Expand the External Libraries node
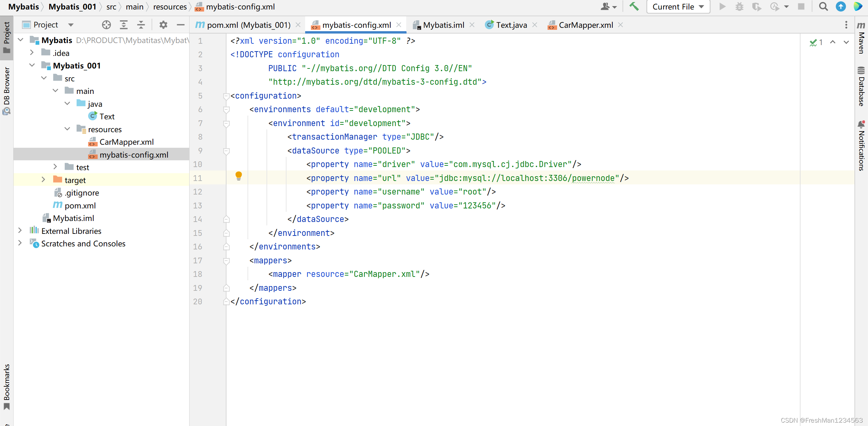868x426 pixels. 20,230
